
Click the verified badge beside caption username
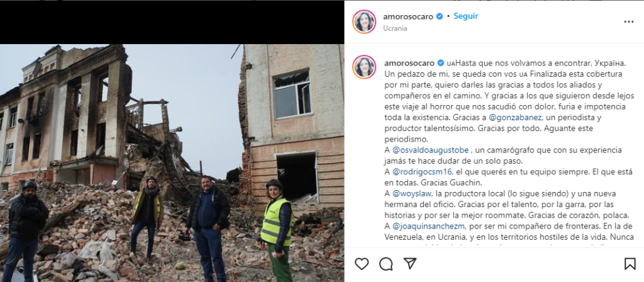(x=441, y=64)
